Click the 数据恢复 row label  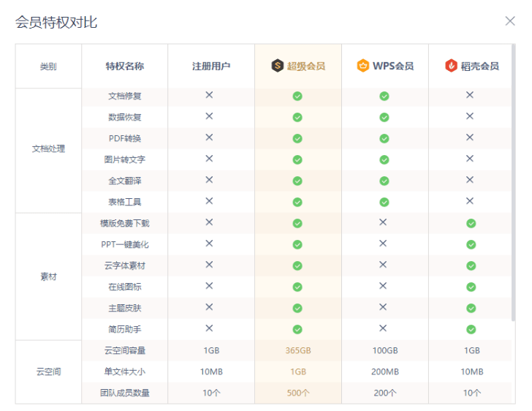point(124,117)
